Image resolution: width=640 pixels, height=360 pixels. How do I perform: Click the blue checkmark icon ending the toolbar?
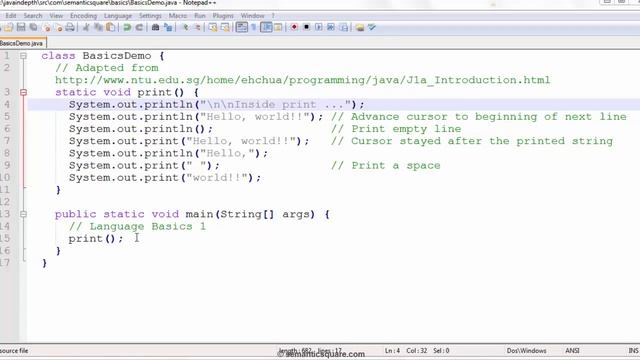pyautogui.click(x=372, y=27)
